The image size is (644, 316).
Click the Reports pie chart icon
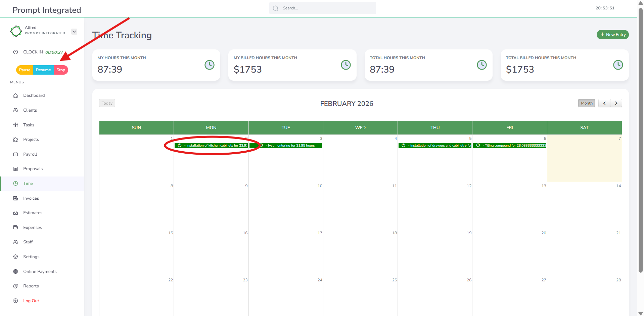point(15,286)
